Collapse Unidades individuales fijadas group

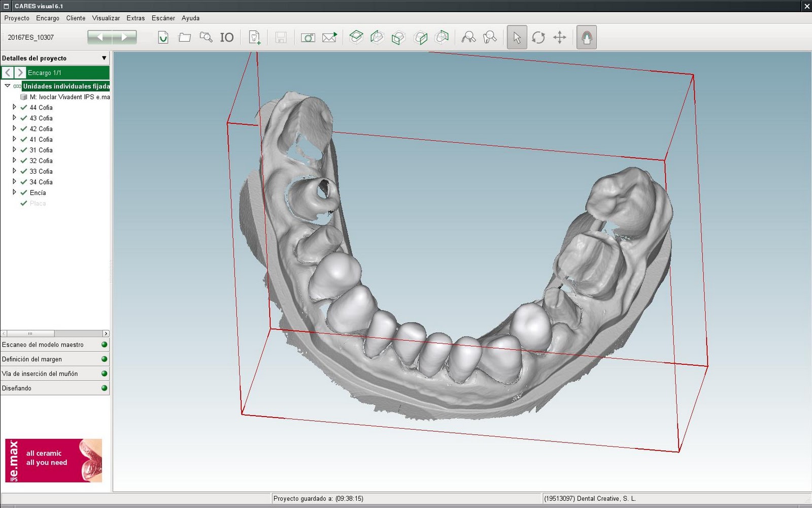tap(7, 86)
